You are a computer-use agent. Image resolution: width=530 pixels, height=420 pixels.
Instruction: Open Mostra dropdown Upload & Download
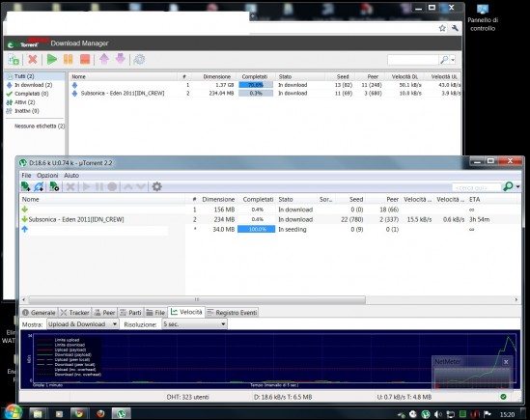82,324
